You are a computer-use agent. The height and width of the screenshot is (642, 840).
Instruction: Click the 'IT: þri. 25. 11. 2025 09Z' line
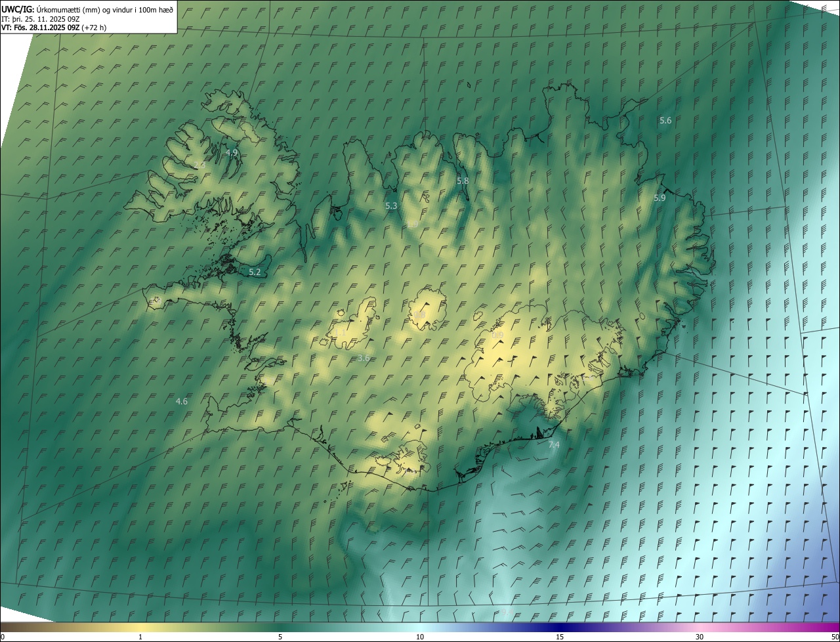(41, 18)
